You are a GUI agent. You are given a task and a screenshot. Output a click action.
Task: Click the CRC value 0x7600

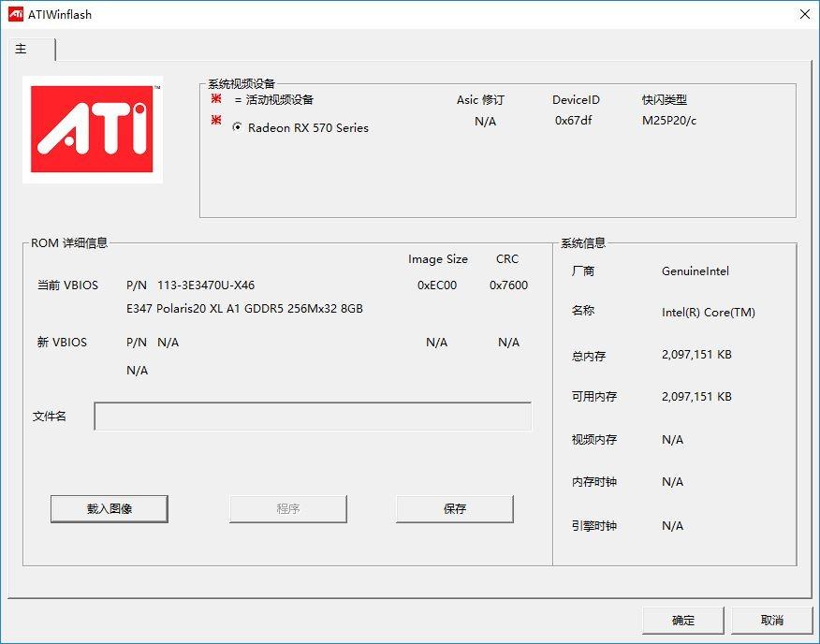509,285
